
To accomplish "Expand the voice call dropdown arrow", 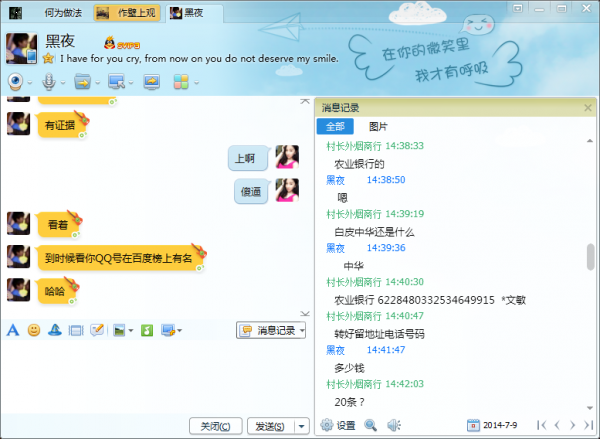I will pos(63,82).
